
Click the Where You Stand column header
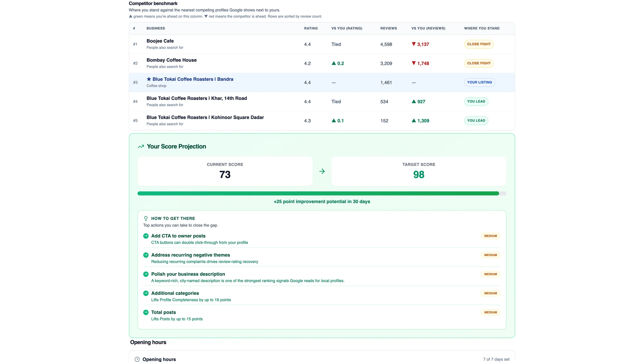[482, 28]
